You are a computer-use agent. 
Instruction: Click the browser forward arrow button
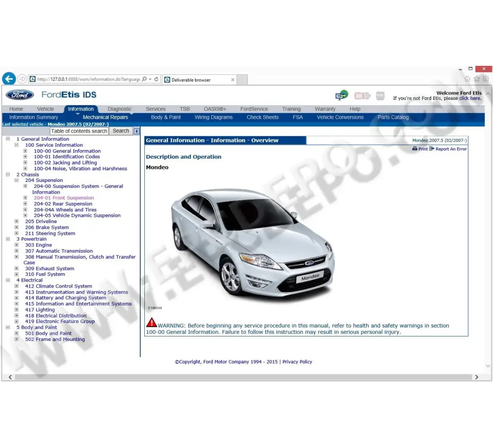(22, 78)
